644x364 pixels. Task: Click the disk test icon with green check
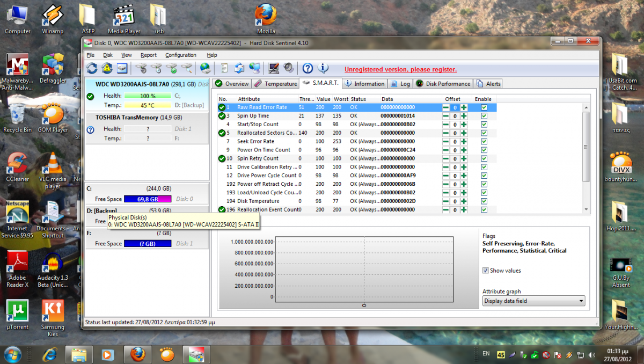[x=172, y=68]
